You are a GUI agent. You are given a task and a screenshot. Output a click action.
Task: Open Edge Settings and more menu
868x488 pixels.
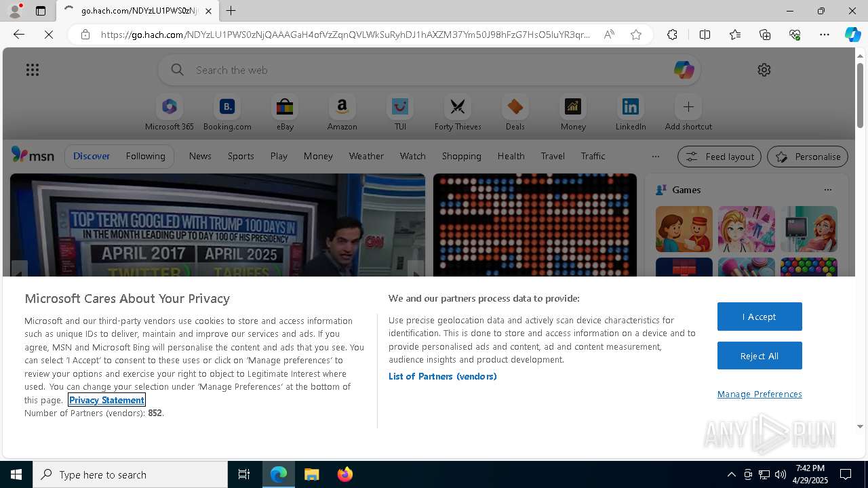(825, 35)
